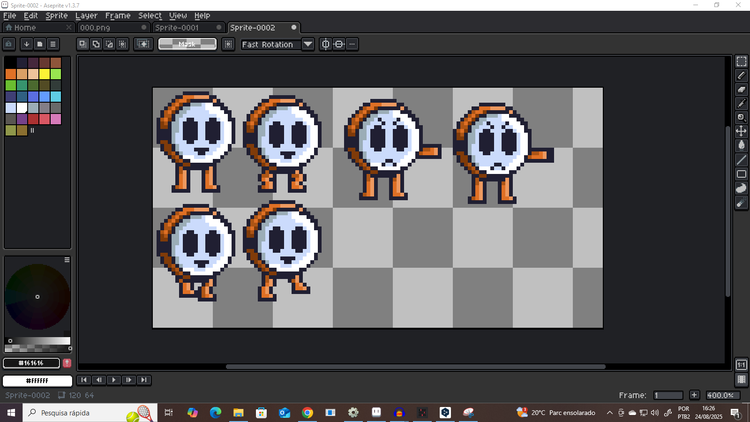Select the Contour tool

741,189
